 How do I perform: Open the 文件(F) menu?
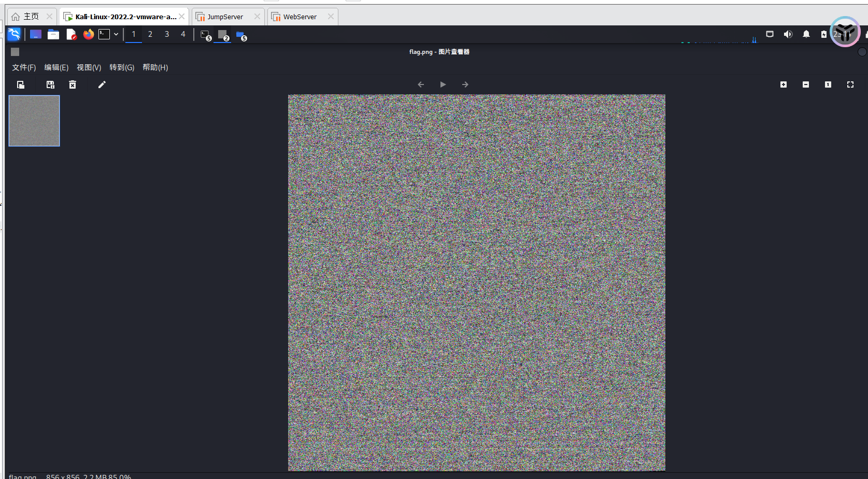24,67
